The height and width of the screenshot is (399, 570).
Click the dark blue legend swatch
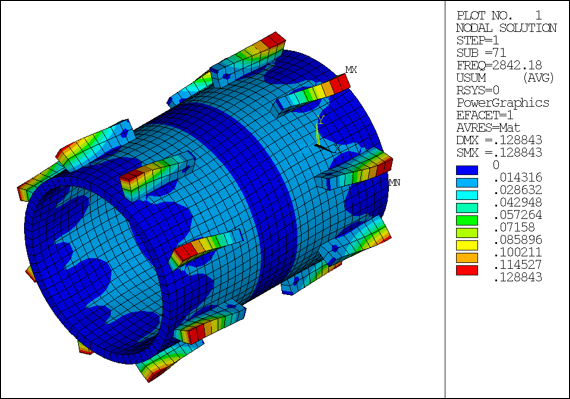click(x=467, y=170)
